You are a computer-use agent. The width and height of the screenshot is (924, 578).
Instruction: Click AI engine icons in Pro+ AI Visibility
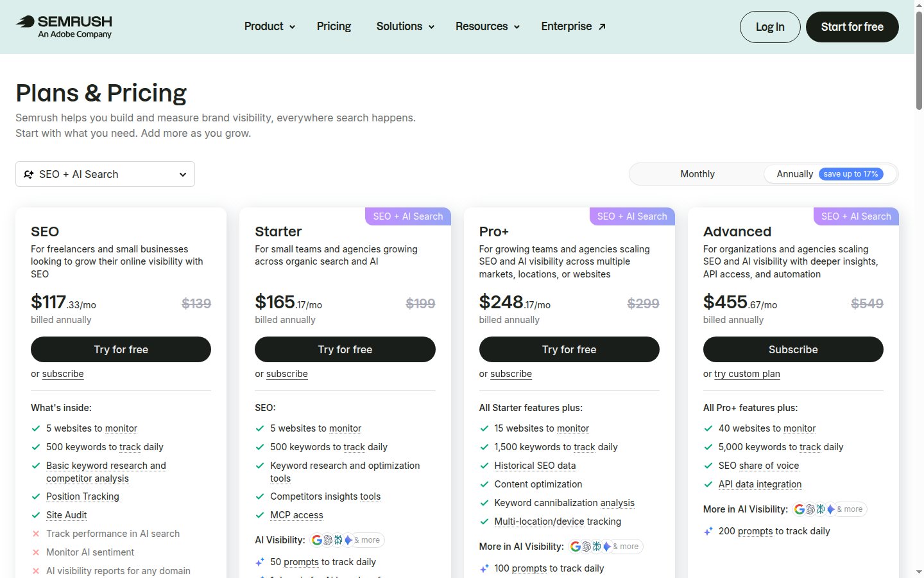606,547
